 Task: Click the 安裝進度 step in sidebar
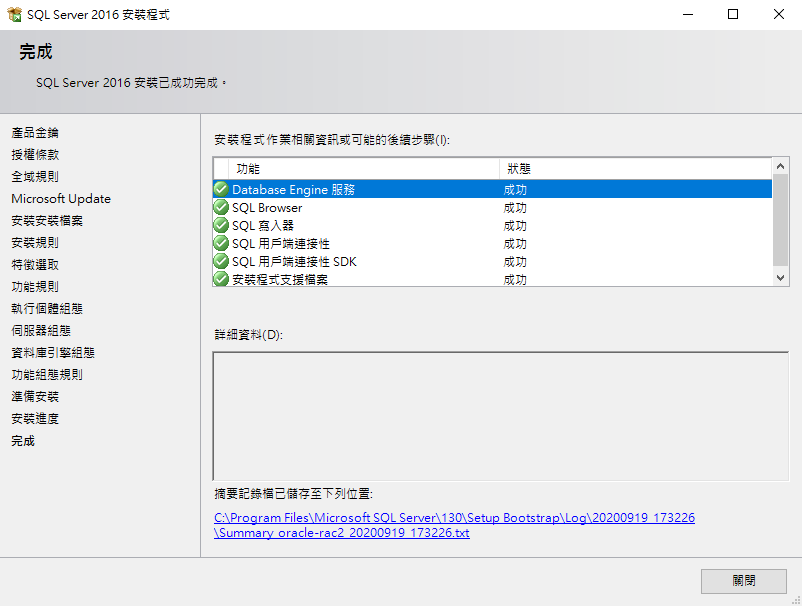(35, 418)
